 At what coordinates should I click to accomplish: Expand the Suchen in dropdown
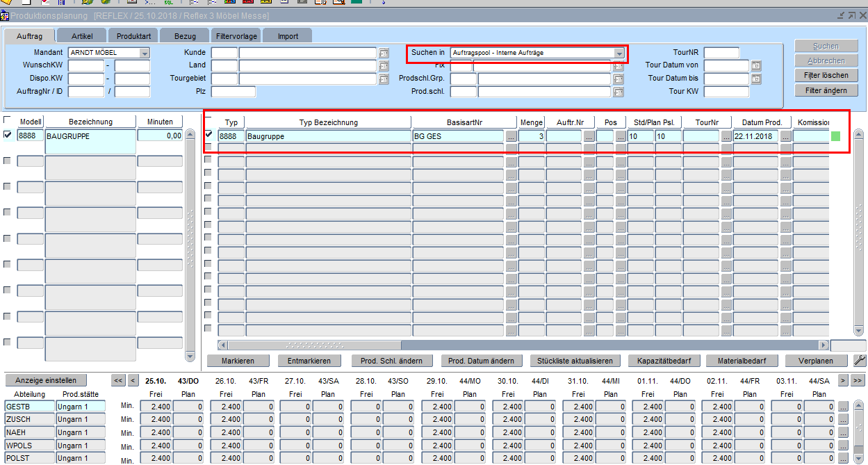coord(619,53)
